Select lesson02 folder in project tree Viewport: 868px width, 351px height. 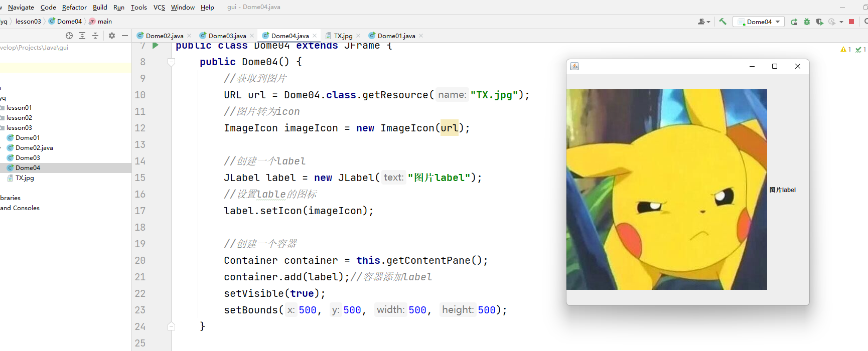point(19,118)
